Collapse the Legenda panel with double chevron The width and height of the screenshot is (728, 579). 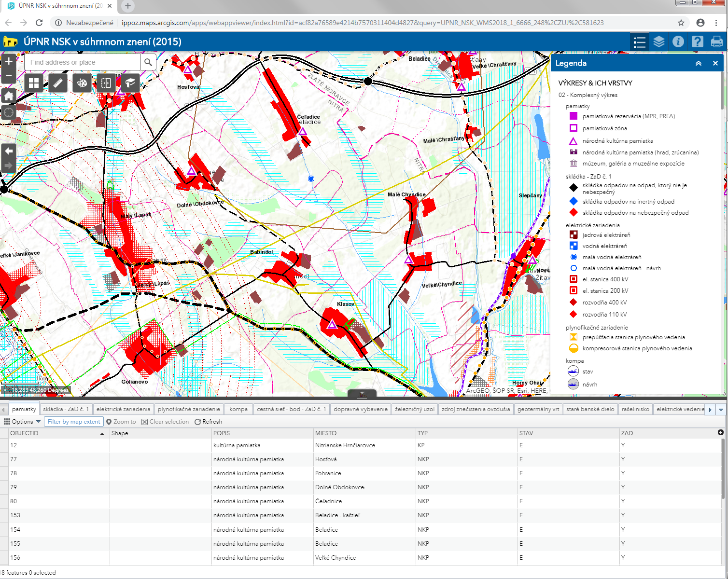tap(698, 63)
